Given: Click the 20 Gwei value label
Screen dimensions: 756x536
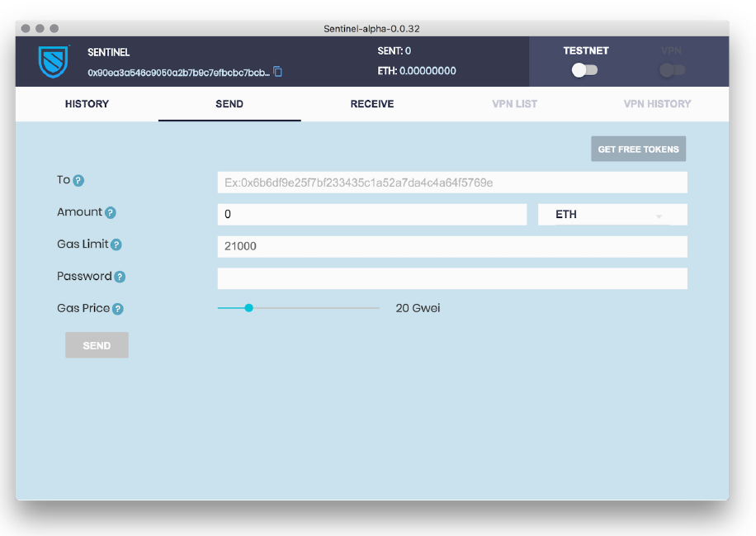Looking at the screenshot, I should click(418, 308).
